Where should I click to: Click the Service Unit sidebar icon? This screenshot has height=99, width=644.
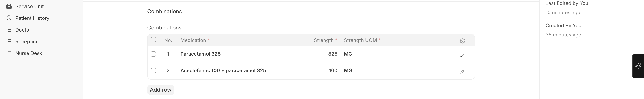click(x=9, y=6)
